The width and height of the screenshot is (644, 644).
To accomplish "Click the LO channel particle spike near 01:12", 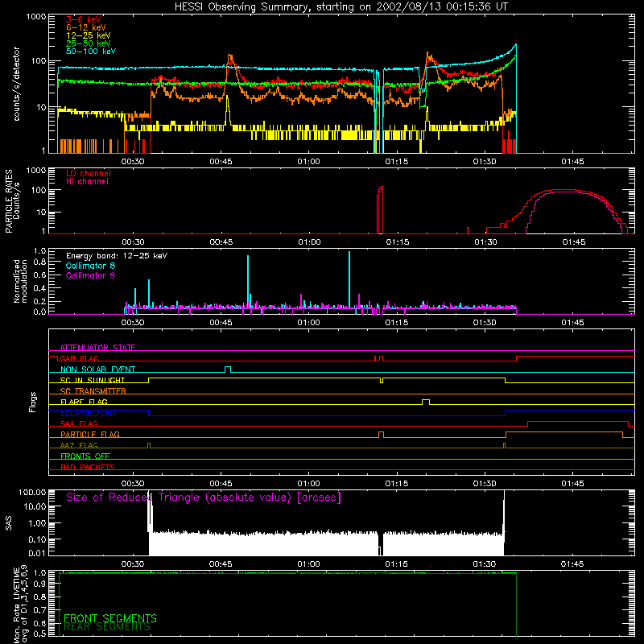I will [380, 209].
